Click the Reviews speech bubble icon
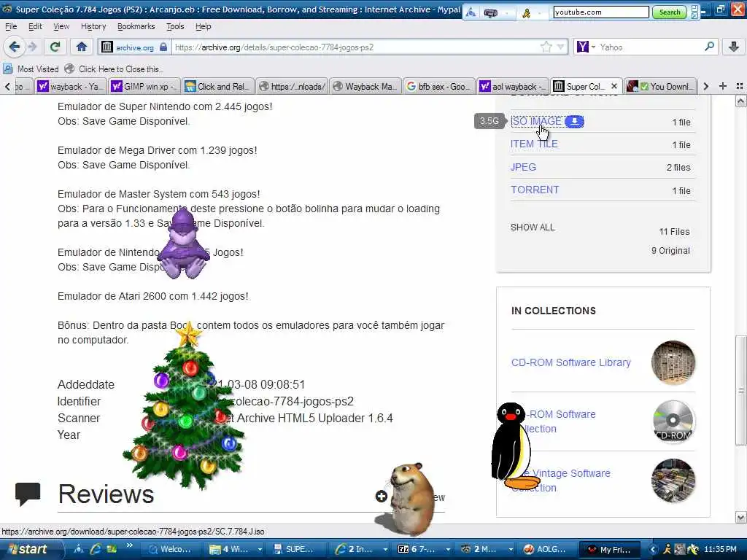The width and height of the screenshot is (747, 560). (x=28, y=494)
